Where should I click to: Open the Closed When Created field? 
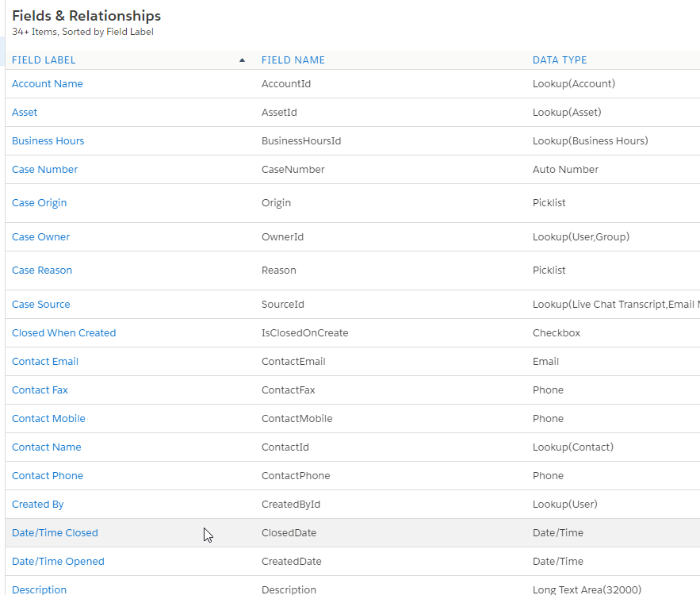point(63,333)
